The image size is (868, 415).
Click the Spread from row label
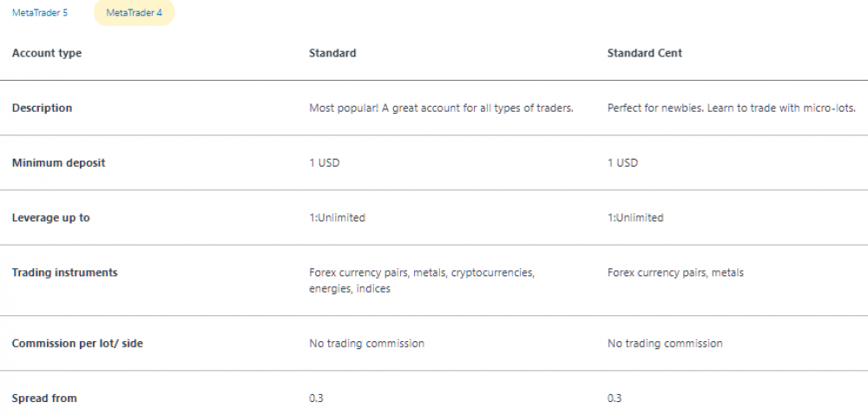tap(44, 398)
